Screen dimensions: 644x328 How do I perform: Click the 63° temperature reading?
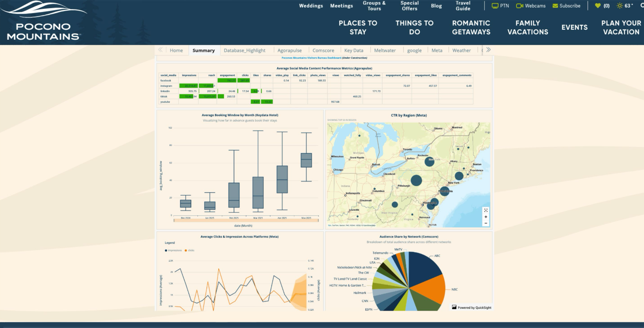tap(629, 6)
